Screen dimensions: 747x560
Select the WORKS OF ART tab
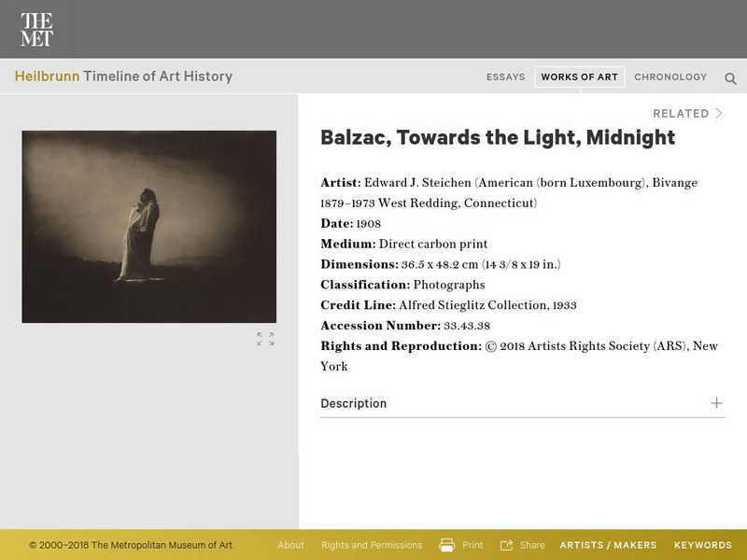[x=580, y=77]
